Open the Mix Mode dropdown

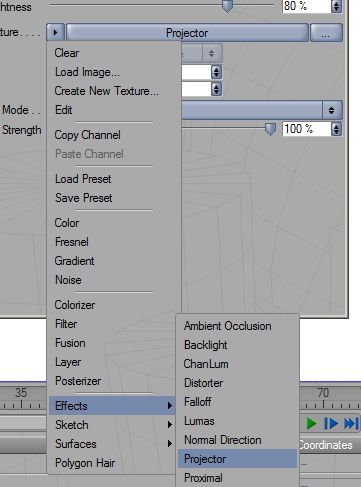coord(262,110)
